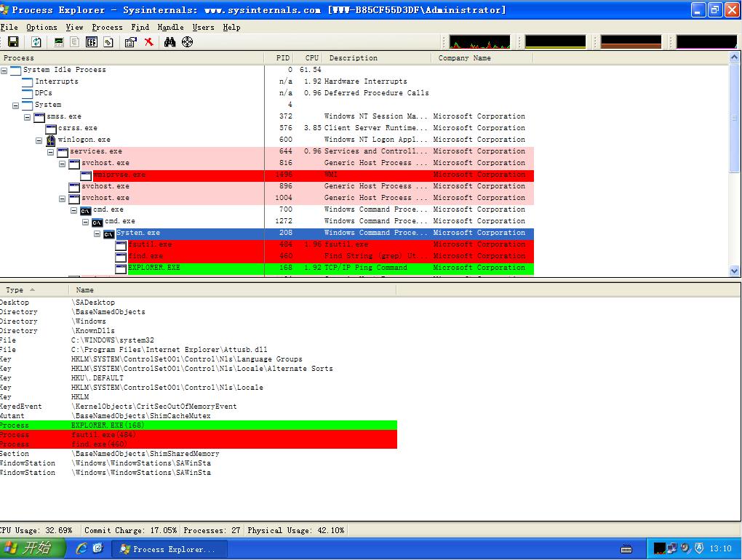This screenshot has height=560, width=742.
Task: Click the orange physical memory mini graph
Action: pos(631,42)
